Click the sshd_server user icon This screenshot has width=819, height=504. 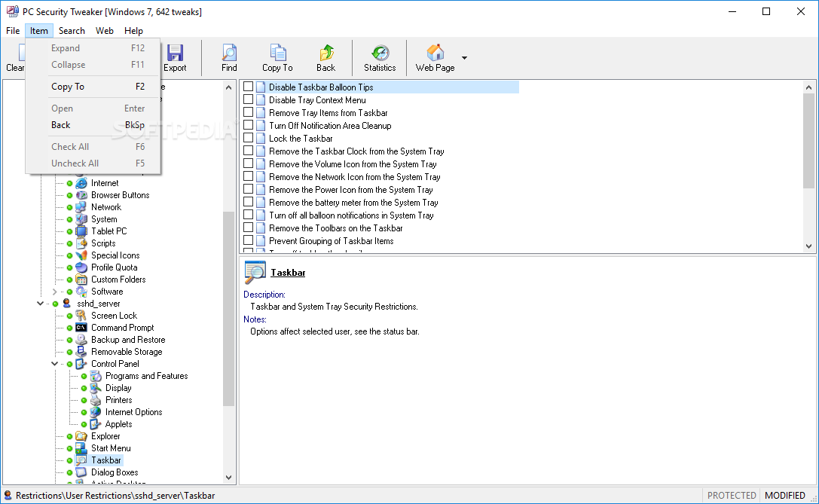pos(67,304)
